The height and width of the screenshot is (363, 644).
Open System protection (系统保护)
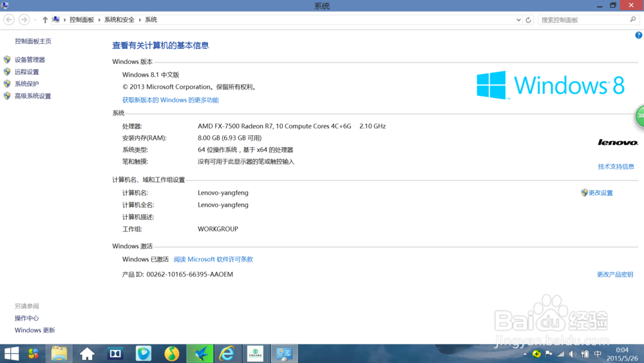coord(26,84)
